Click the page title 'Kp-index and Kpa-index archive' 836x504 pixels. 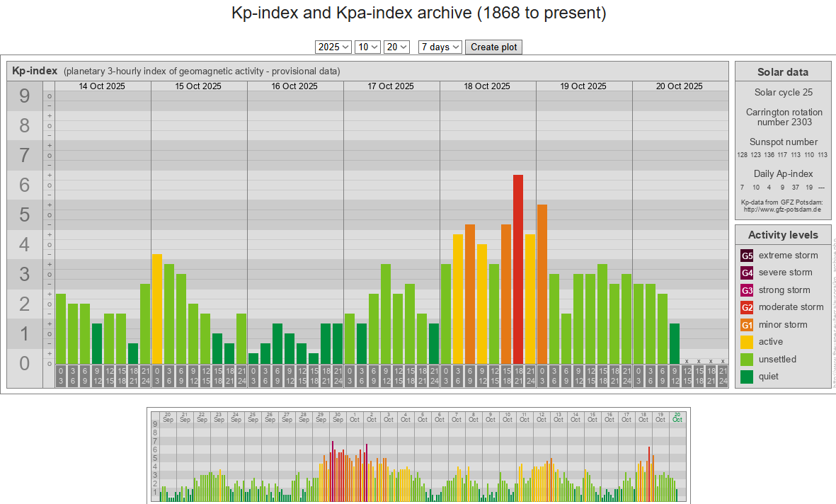(418, 12)
